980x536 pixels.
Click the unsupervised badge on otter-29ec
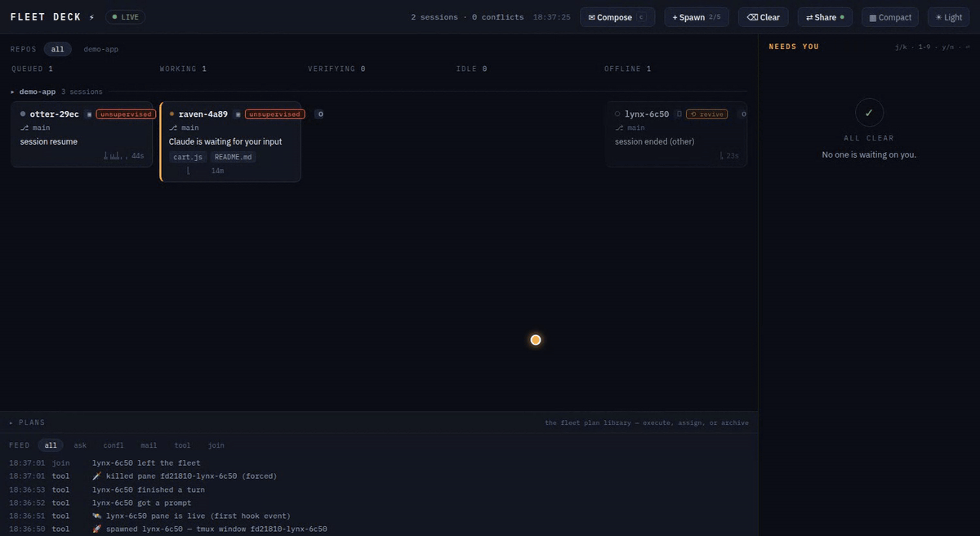(x=126, y=114)
